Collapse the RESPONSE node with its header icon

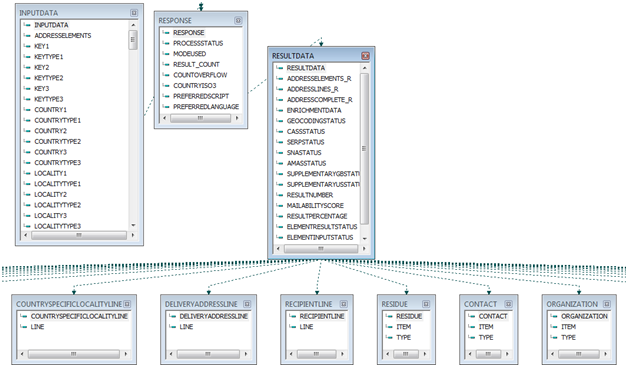[x=238, y=20]
